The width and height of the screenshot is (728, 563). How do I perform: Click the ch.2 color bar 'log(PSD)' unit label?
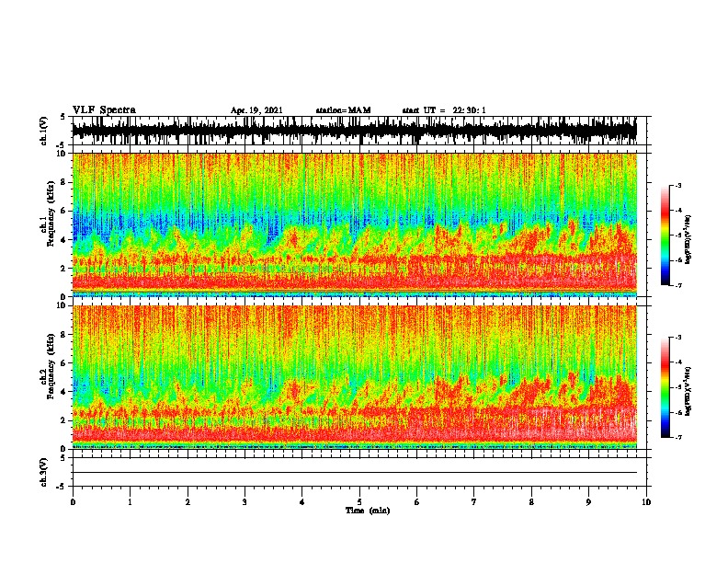688,391
